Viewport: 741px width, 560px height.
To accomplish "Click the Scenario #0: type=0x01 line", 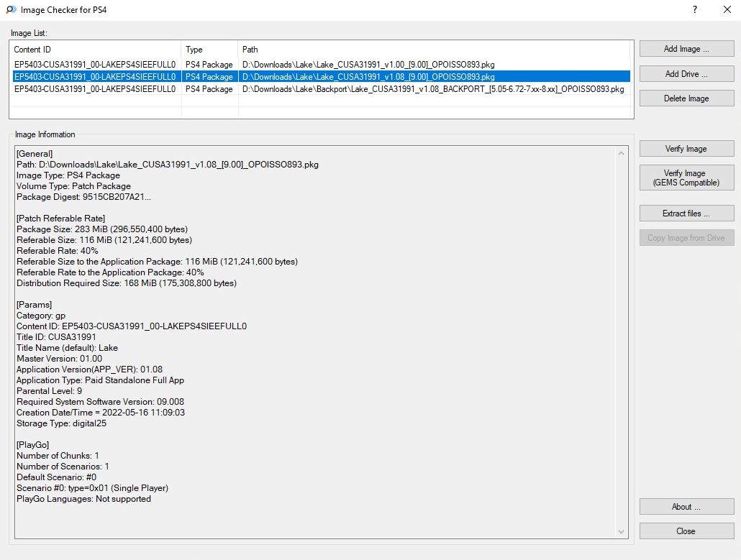I will click(x=92, y=488).
